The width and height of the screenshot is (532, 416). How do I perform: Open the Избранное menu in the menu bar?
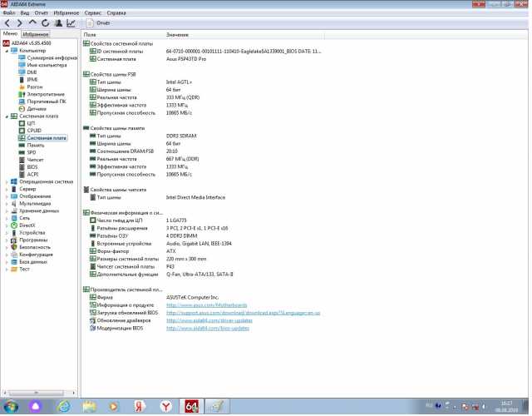click(x=66, y=13)
